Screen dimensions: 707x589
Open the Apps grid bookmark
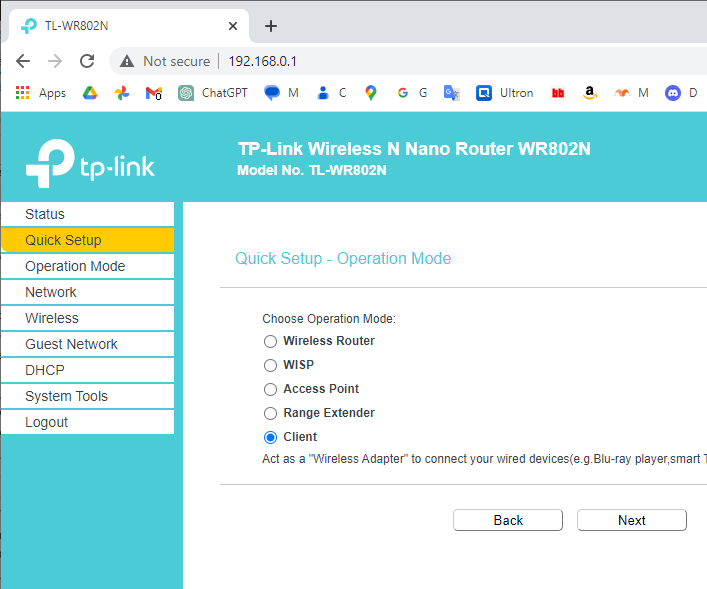[41, 93]
